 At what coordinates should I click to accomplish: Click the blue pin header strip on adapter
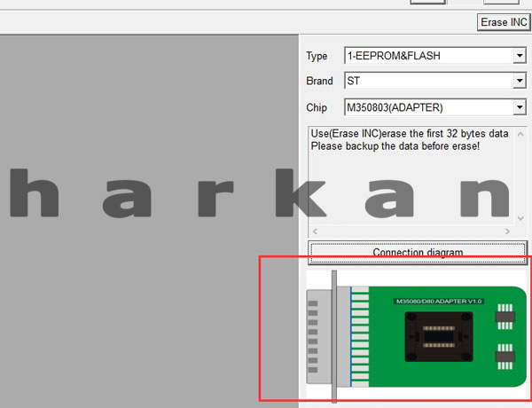pos(357,337)
